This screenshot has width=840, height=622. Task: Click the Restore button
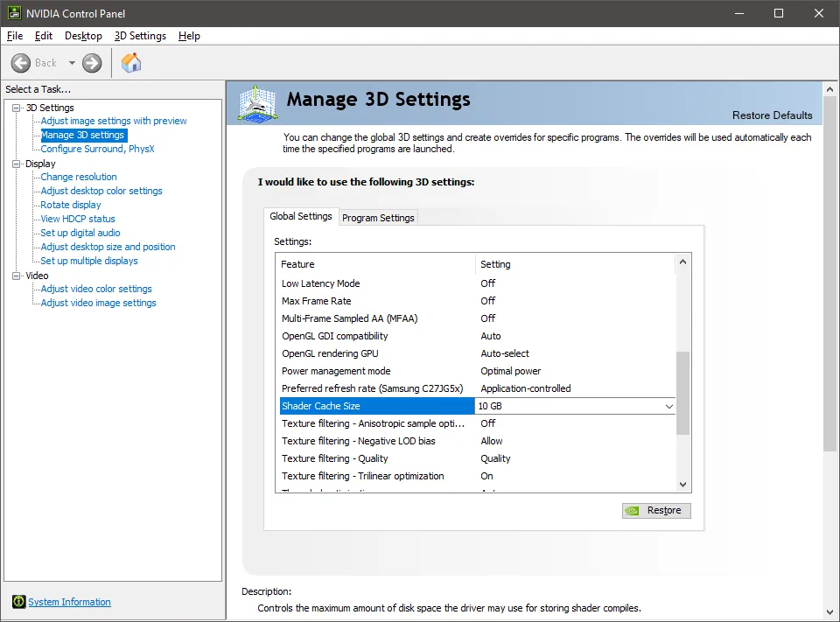coord(656,511)
